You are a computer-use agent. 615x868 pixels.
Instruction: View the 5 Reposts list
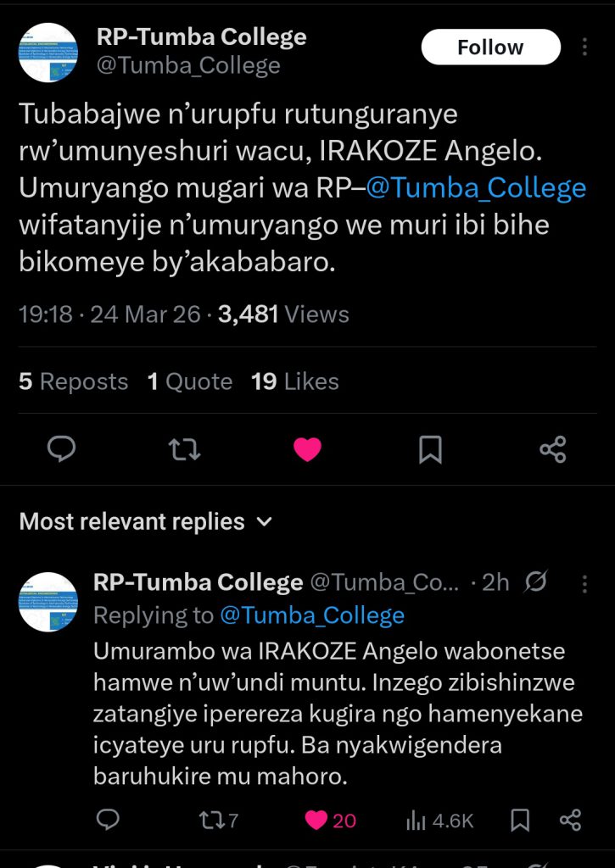click(74, 382)
